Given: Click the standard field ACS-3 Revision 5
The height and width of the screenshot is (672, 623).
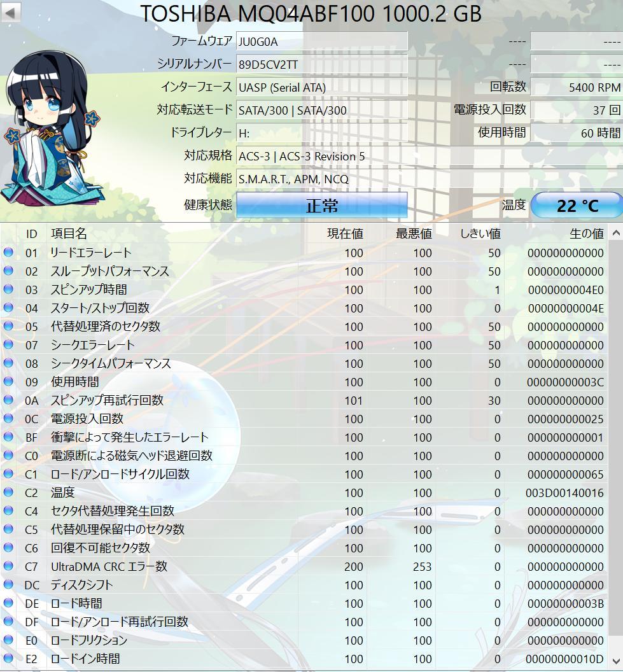Looking at the screenshot, I should tap(430, 156).
